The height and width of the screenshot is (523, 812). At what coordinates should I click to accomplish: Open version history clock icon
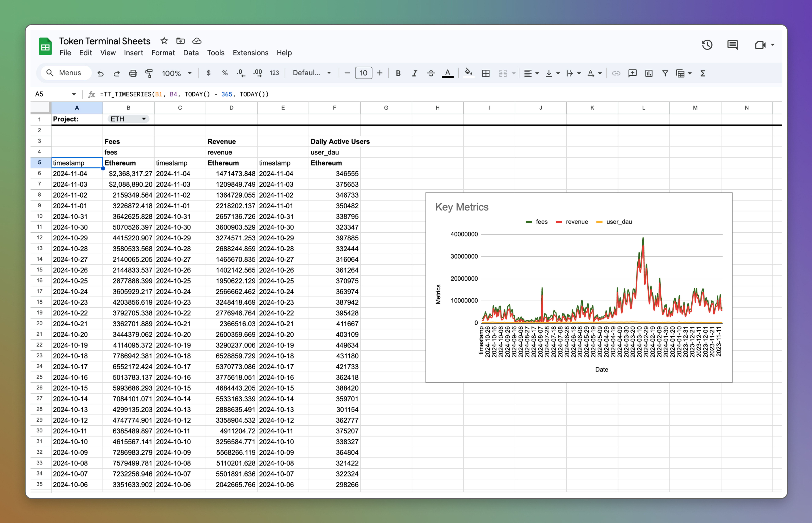pyautogui.click(x=707, y=45)
